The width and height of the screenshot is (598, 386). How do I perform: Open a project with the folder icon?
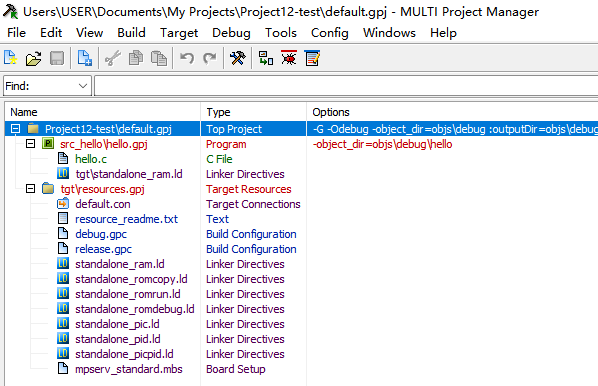(x=34, y=58)
